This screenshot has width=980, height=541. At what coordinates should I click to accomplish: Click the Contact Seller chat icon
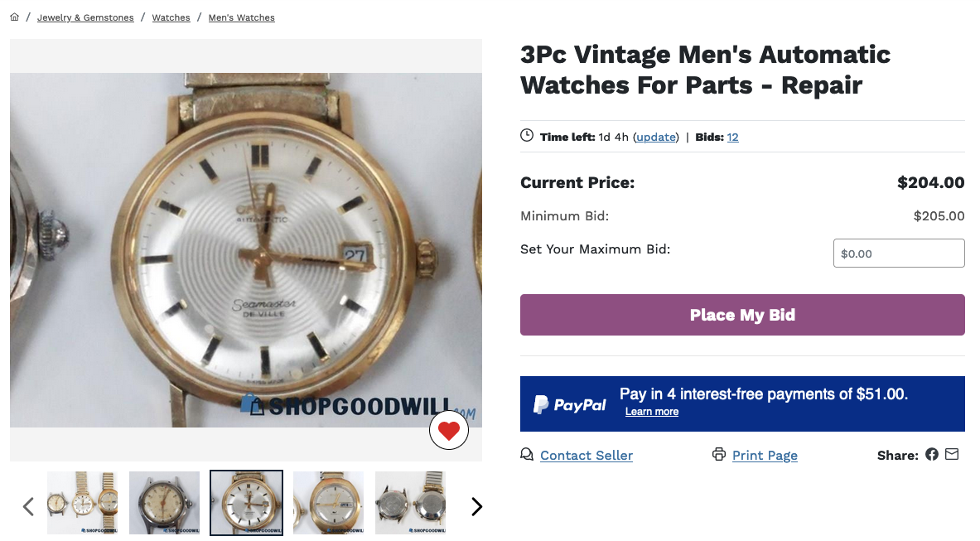[x=527, y=455]
